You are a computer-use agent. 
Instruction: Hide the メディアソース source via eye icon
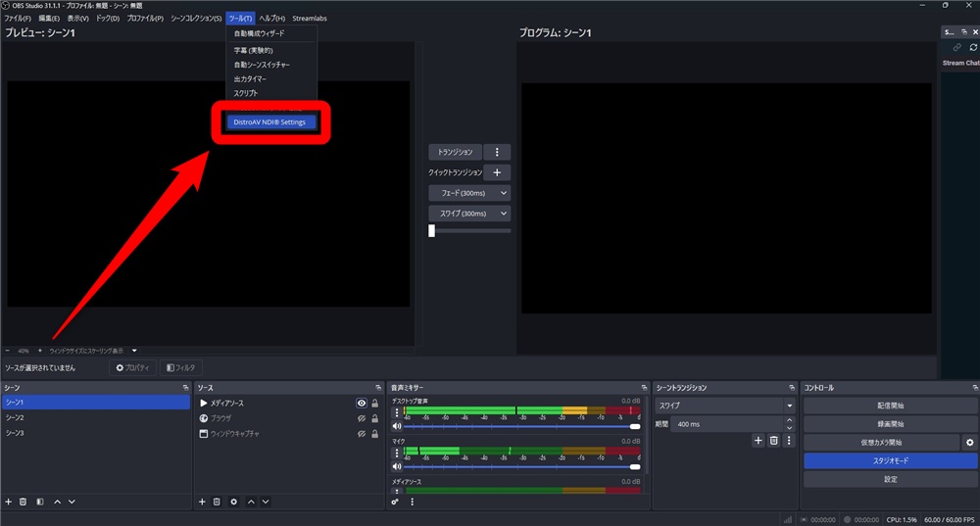pyautogui.click(x=362, y=404)
